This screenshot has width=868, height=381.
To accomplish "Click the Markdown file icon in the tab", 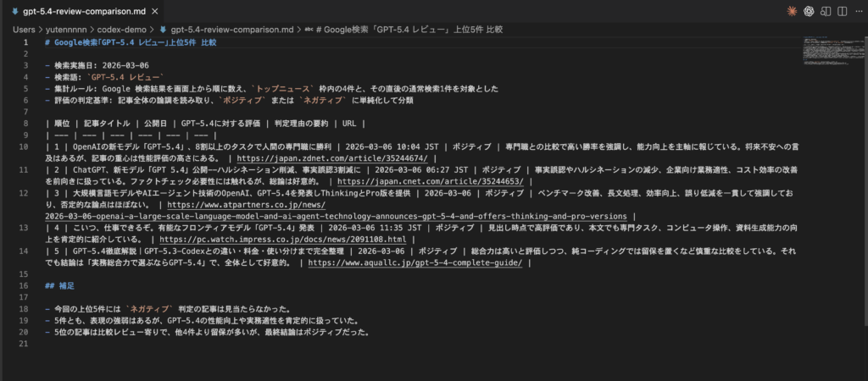I will (16, 11).
